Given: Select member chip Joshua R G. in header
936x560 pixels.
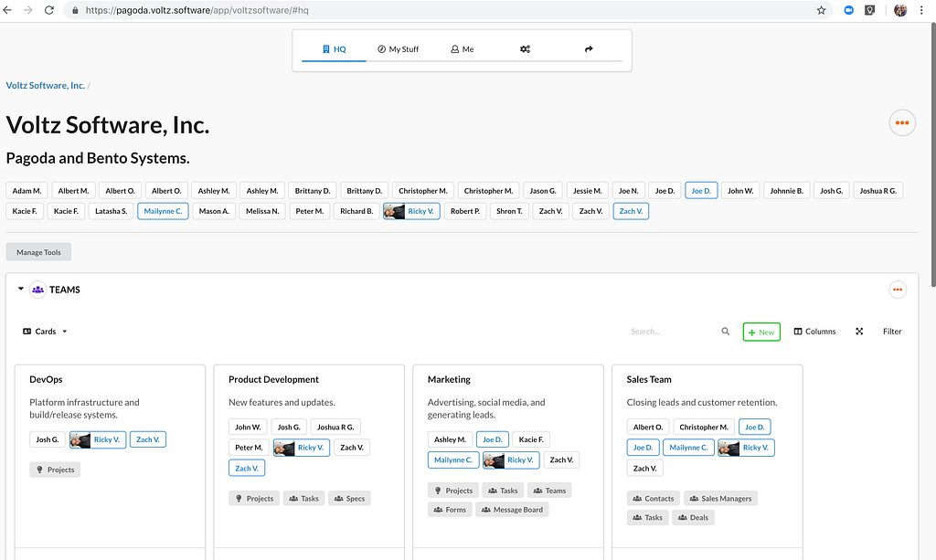Looking at the screenshot, I should pos(878,191).
